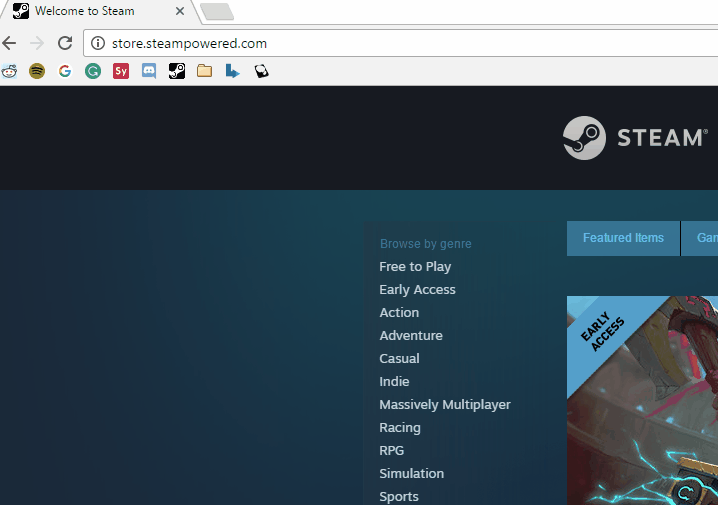Select the Indie genre
The height and width of the screenshot is (505, 718).
[x=394, y=381]
